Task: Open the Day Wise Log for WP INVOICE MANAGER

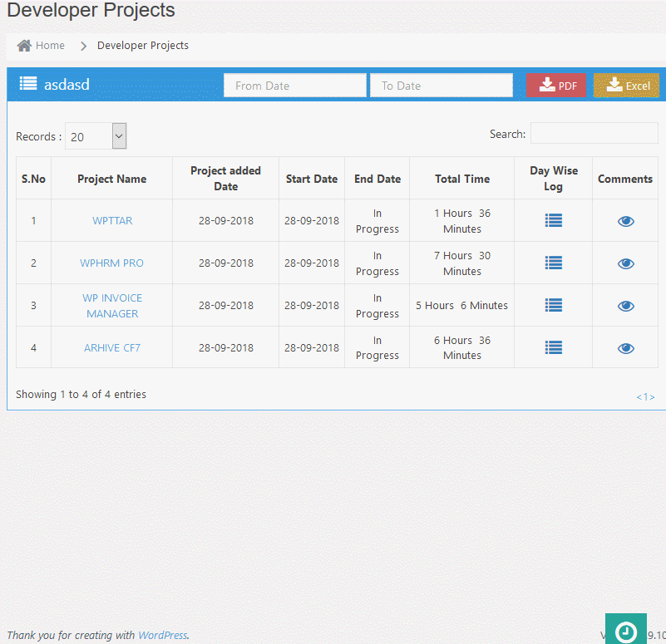Action: tap(553, 305)
